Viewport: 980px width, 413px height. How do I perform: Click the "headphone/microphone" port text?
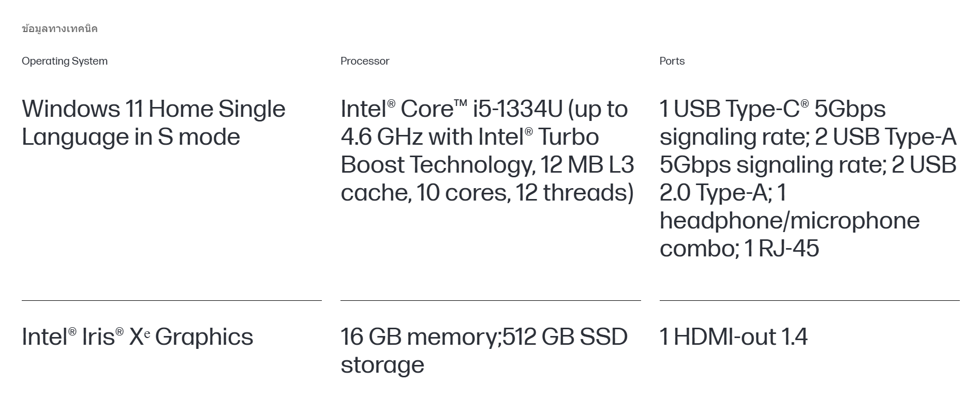(789, 221)
